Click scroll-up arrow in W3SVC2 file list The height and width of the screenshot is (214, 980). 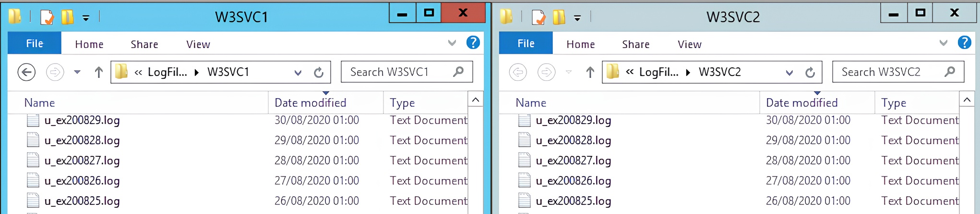click(x=967, y=100)
